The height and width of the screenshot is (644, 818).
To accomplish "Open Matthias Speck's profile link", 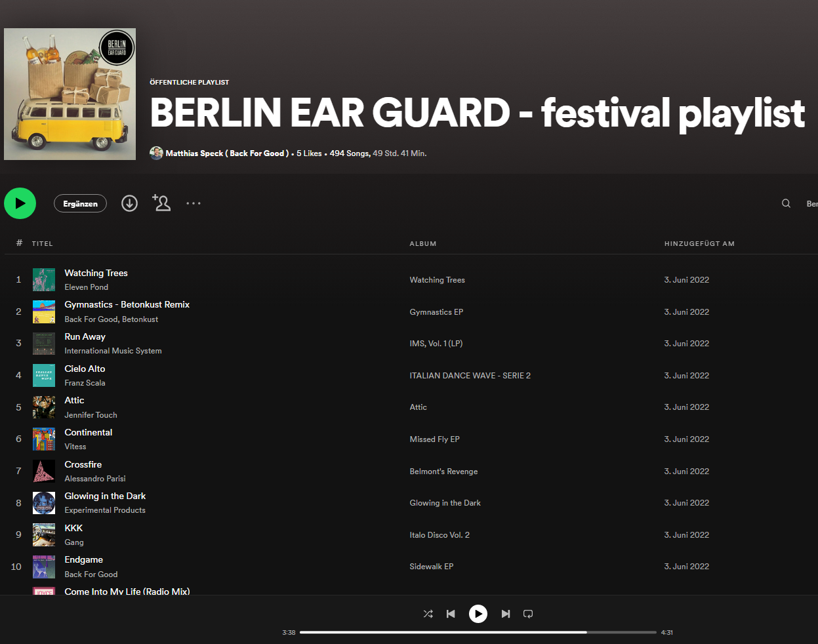I will click(x=227, y=153).
